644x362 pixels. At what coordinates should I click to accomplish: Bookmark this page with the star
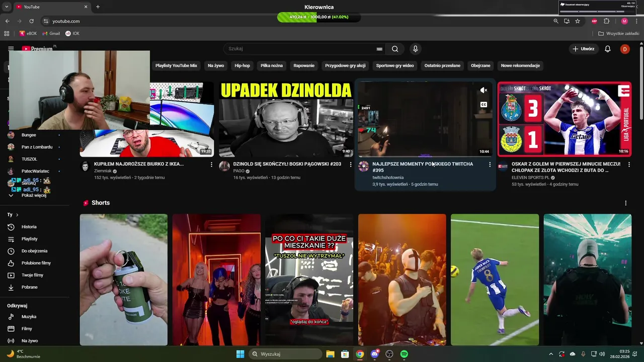pos(578,21)
